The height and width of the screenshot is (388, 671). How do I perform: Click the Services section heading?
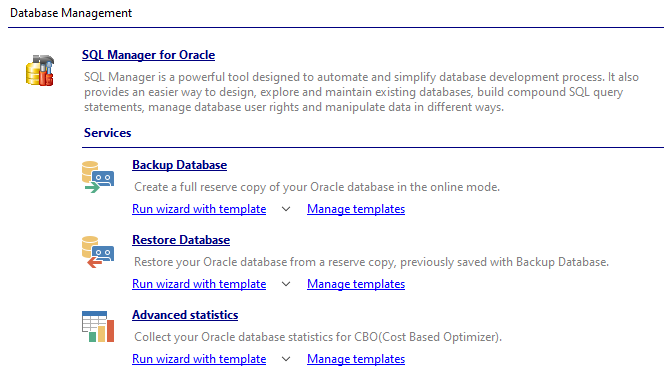coord(107,133)
